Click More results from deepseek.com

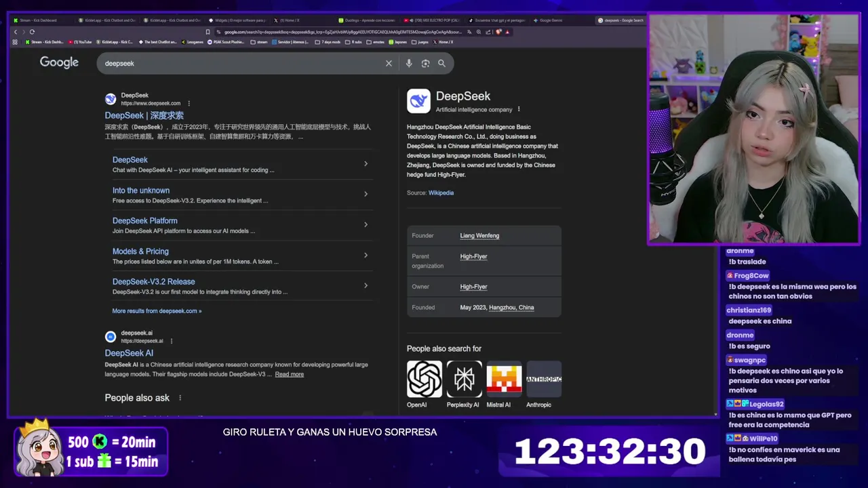pyautogui.click(x=157, y=311)
